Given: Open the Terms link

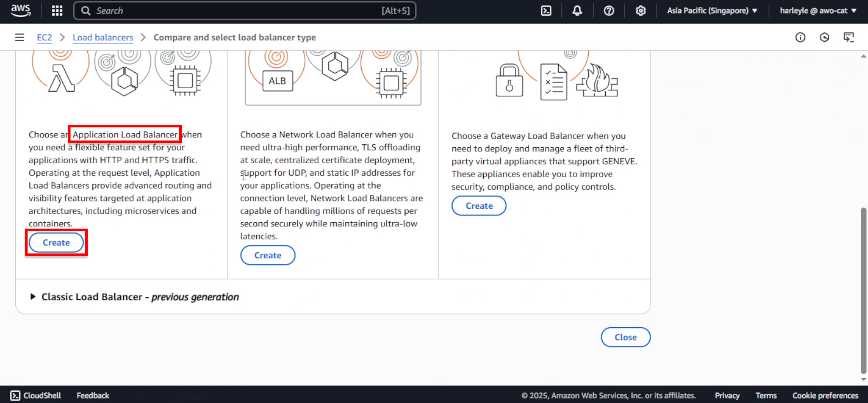Looking at the screenshot, I should 766,395.
